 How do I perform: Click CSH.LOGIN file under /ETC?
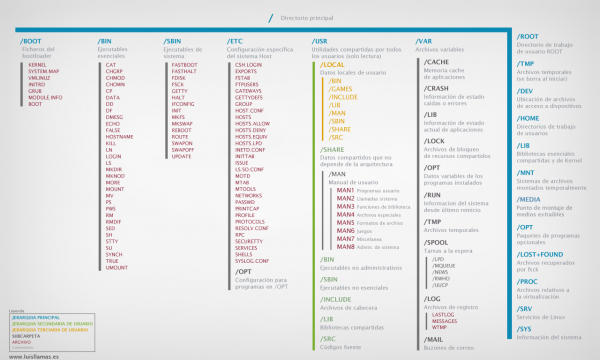(248, 65)
